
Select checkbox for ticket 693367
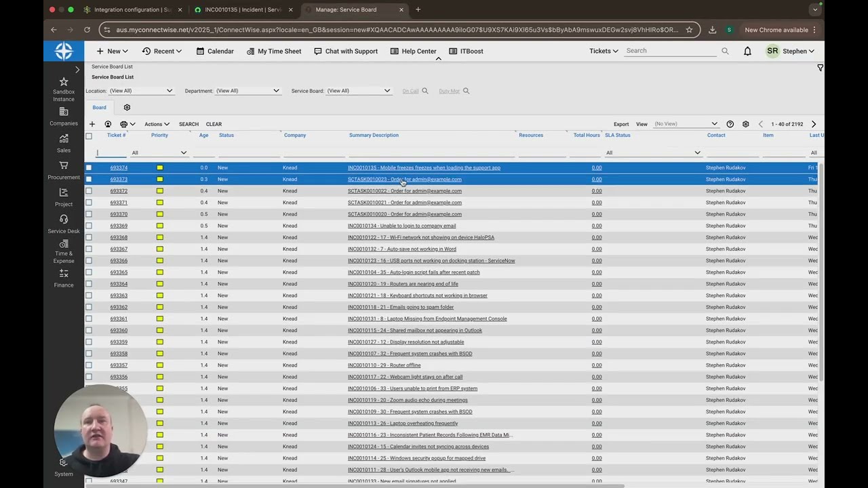click(89, 249)
